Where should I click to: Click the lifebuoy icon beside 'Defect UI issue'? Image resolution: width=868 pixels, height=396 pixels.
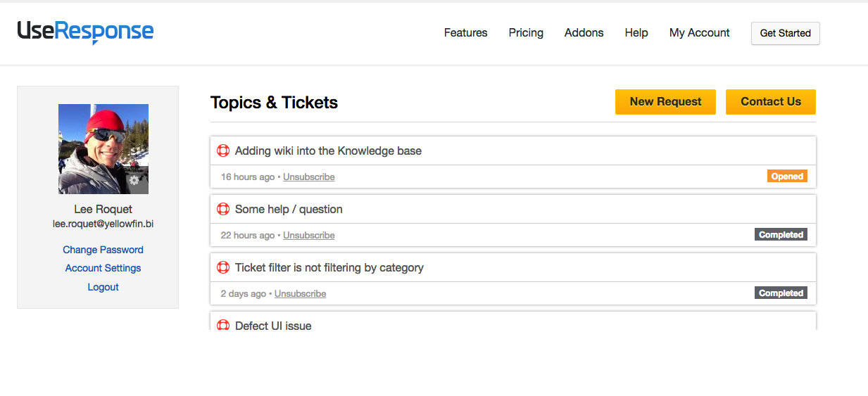point(223,325)
